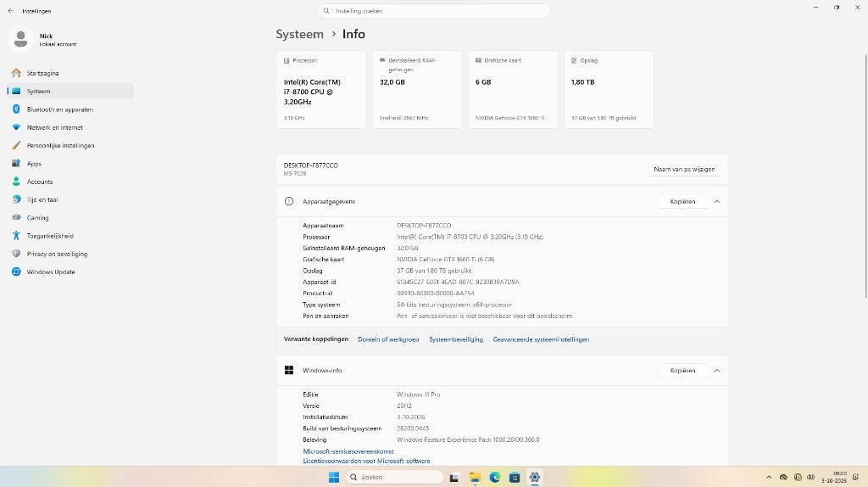Open File Explorer from the taskbar
Image resolution: width=868 pixels, height=487 pixels.
475,477
